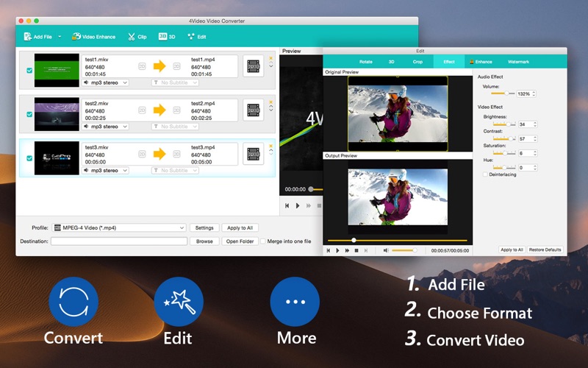The image size is (588, 368).
Task: Click the Volume stepper showing 132%
Action: point(526,93)
